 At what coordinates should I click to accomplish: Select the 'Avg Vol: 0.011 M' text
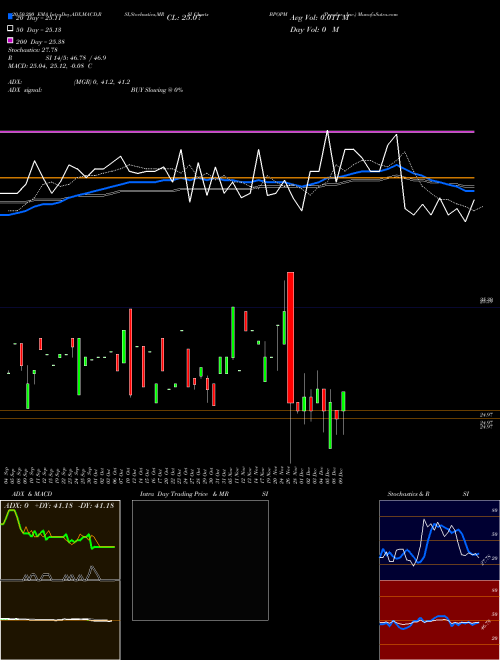(319, 18)
